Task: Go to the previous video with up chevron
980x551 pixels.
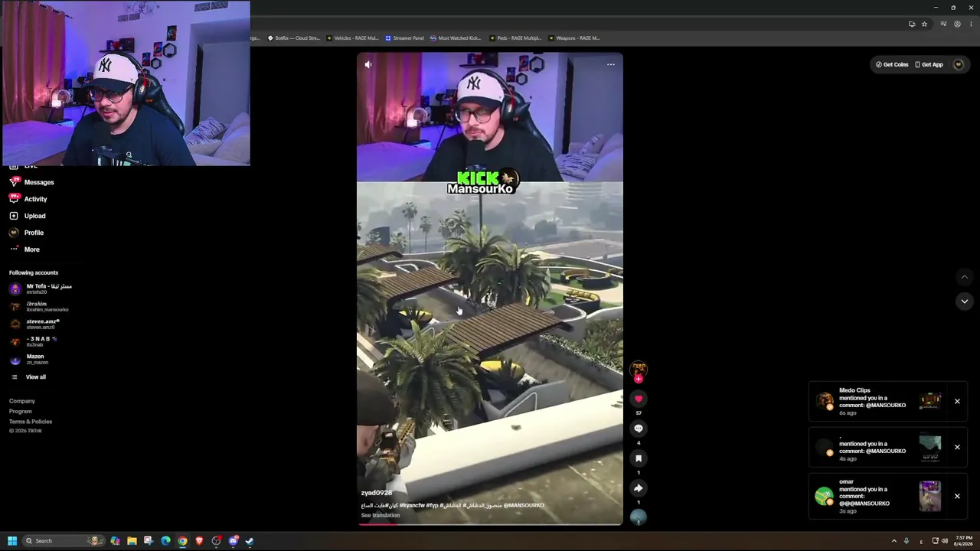Action: click(964, 277)
